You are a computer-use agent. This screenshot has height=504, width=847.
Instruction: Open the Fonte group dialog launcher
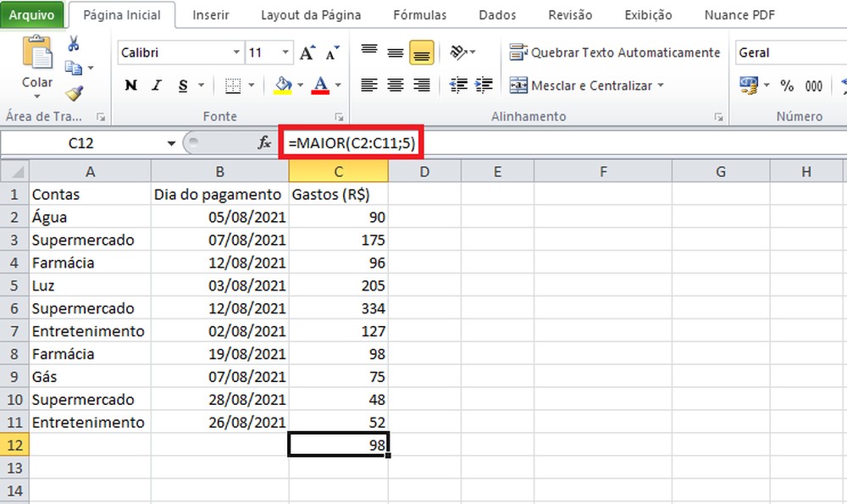(x=339, y=116)
